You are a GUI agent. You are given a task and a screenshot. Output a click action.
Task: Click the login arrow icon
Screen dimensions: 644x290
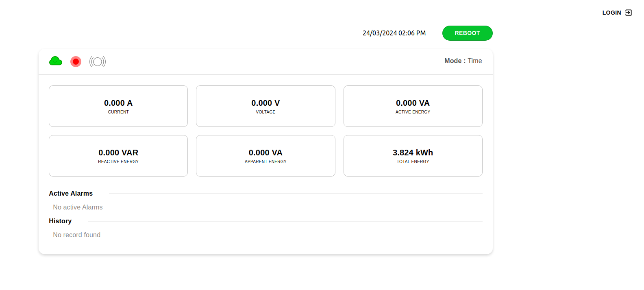point(629,13)
